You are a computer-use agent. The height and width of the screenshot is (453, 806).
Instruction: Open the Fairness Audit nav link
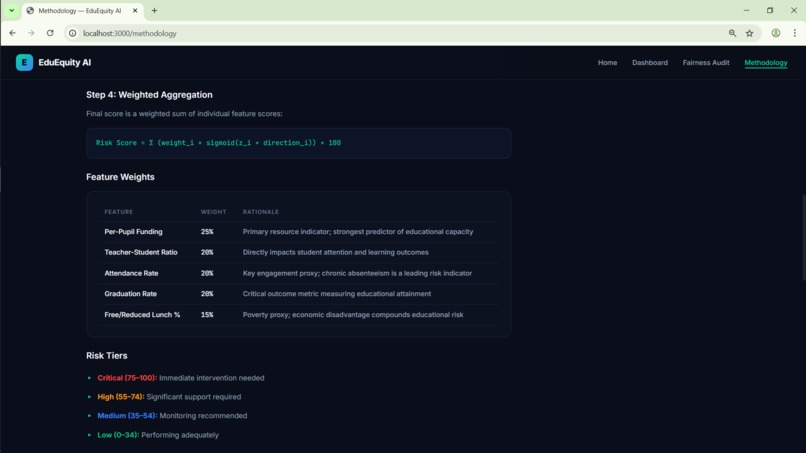pyautogui.click(x=706, y=63)
